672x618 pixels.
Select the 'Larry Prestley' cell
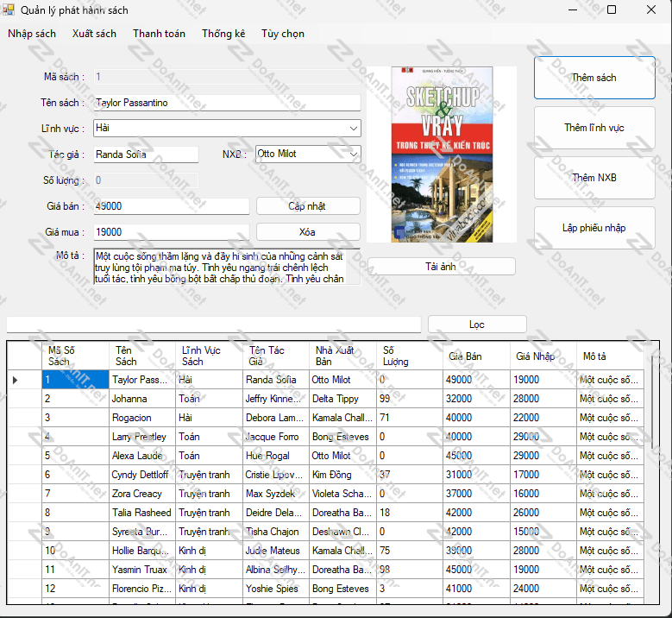coord(142,437)
